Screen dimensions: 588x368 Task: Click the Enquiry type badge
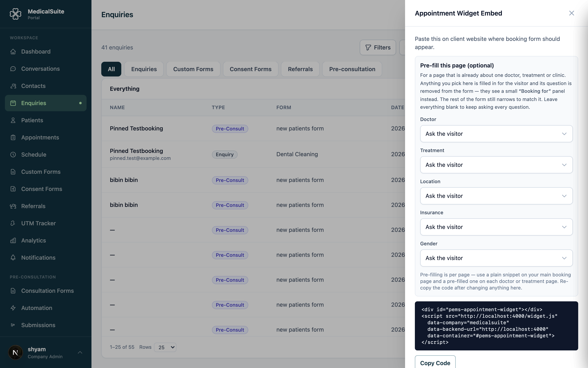[225, 155]
